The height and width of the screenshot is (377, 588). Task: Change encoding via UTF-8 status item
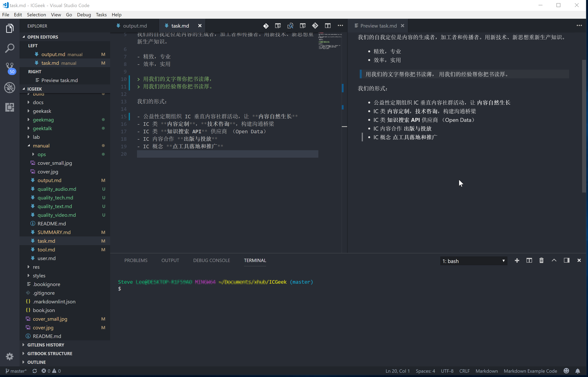pyautogui.click(x=447, y=371)
